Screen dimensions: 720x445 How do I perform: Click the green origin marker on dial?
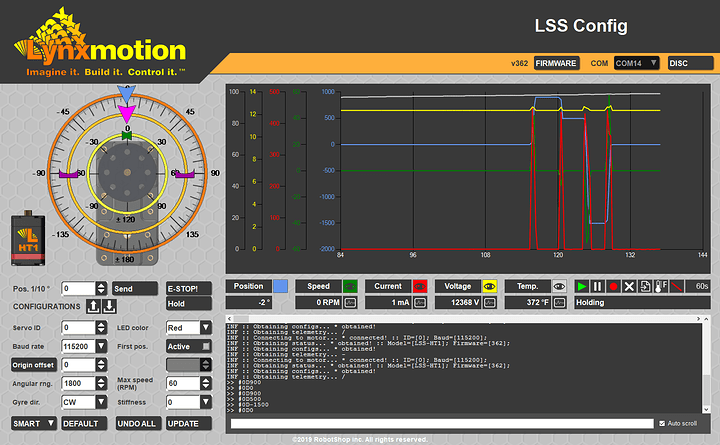[127, 135]
